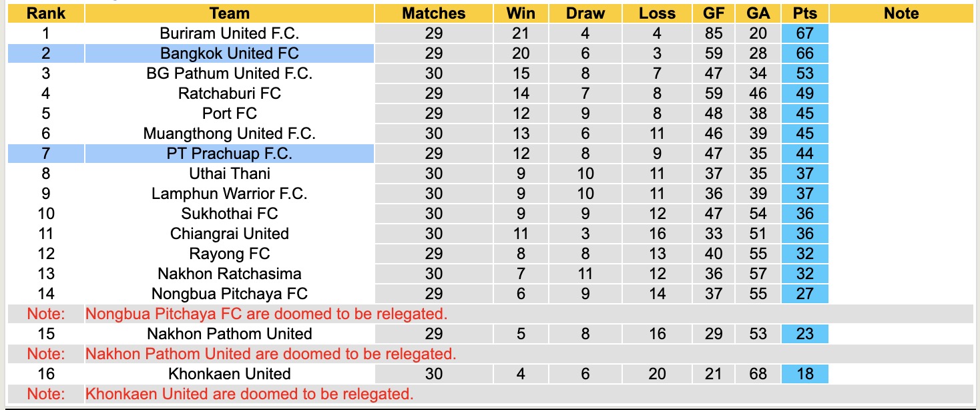Select Buriram United's 67 points cell

coord(805,33)
